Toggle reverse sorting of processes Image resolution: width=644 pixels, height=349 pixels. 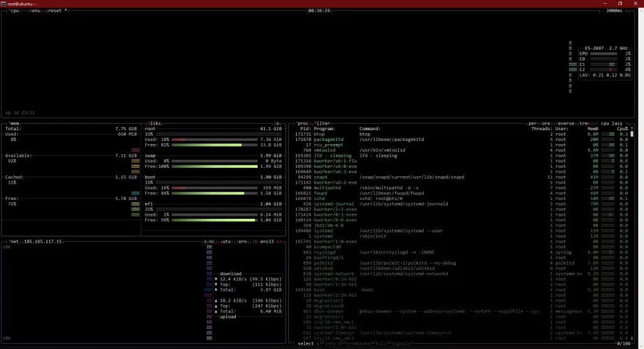(565, 123)
